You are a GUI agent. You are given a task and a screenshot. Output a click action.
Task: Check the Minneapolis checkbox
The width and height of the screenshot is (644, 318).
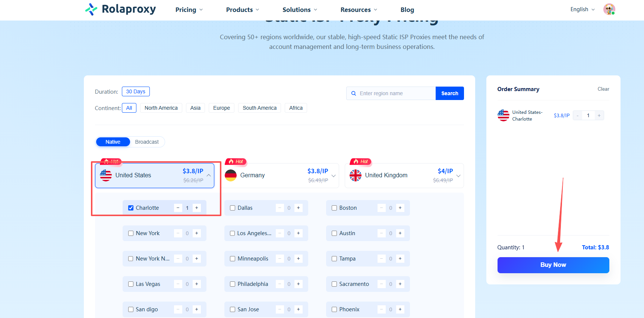click(x=233, y=259)
